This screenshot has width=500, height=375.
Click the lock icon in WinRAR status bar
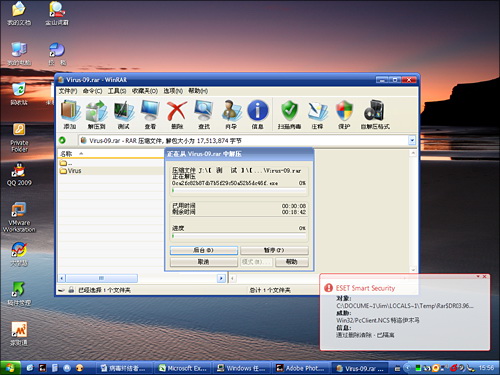tap(71, 290)
